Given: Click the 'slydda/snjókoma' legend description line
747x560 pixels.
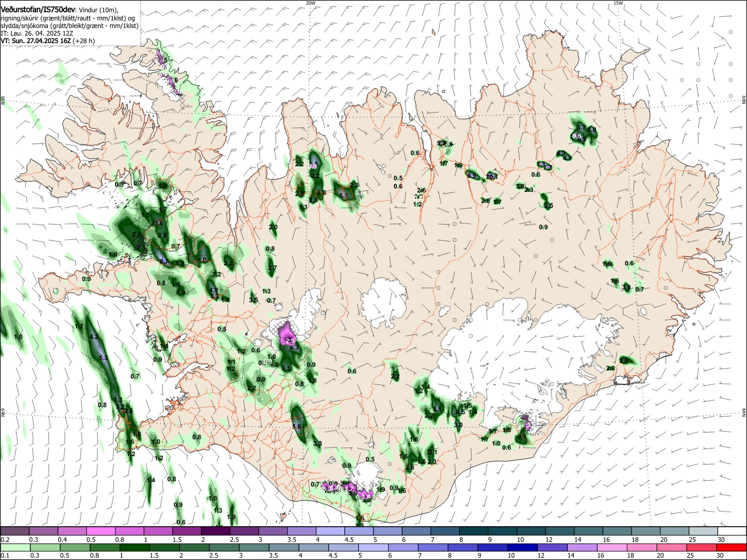Looking at the screenshot, I should 69,26.
